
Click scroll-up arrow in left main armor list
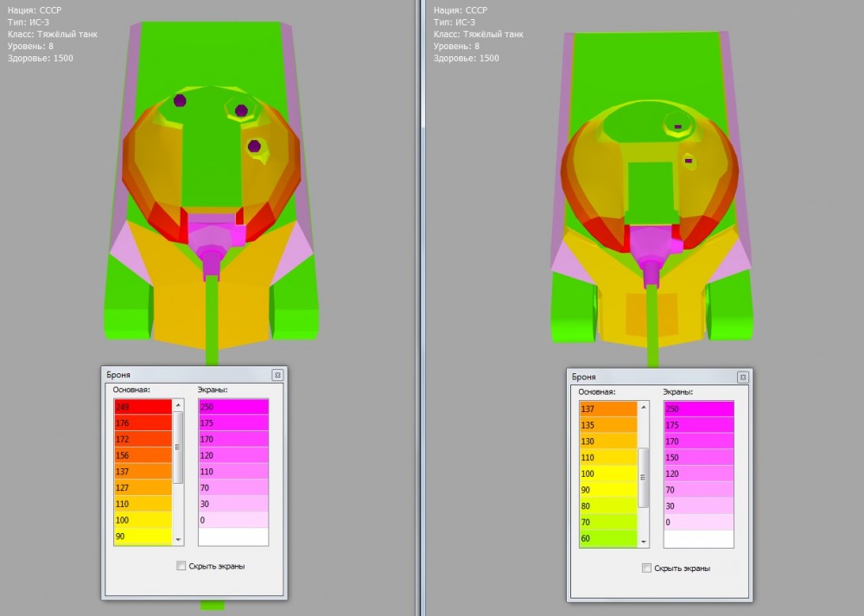178,404
